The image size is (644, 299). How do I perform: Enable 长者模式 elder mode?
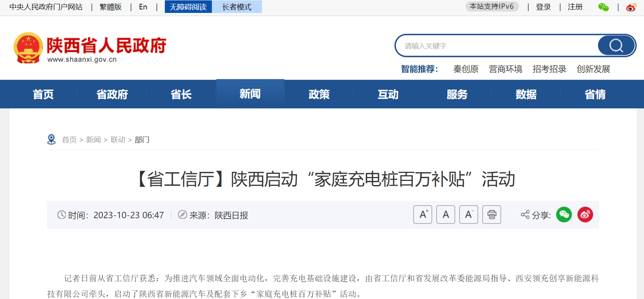pyautogui.click(x=237, y=7)
